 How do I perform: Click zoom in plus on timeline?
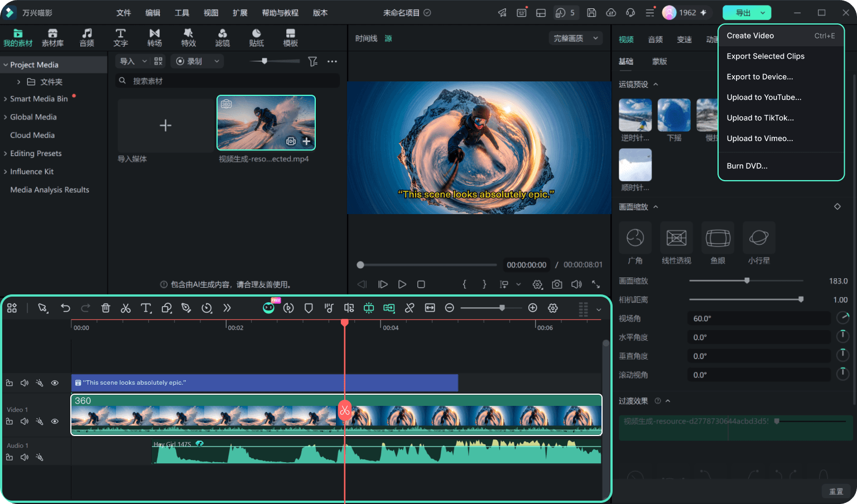533,308
